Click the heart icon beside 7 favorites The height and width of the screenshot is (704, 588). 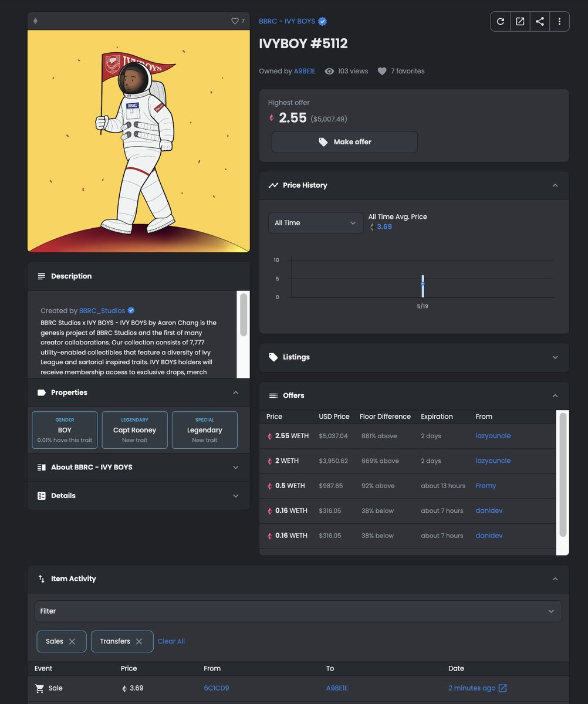point(382,71)
